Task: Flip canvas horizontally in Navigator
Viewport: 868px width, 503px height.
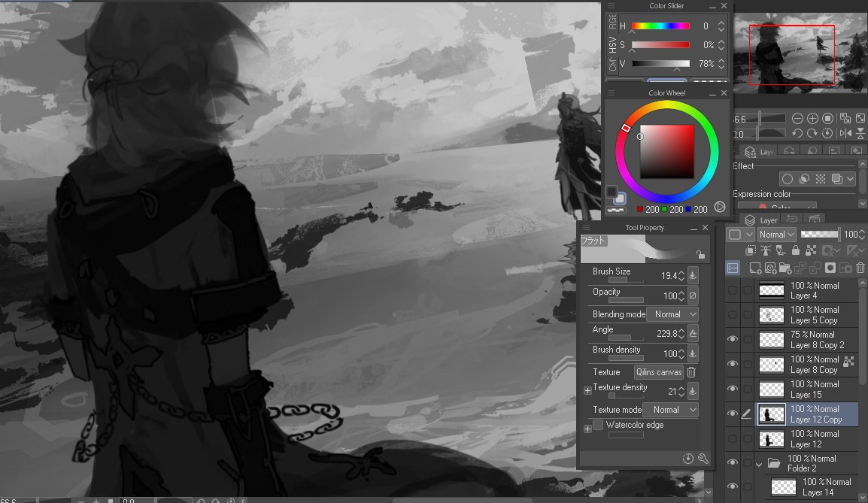Action: (845, 133)
